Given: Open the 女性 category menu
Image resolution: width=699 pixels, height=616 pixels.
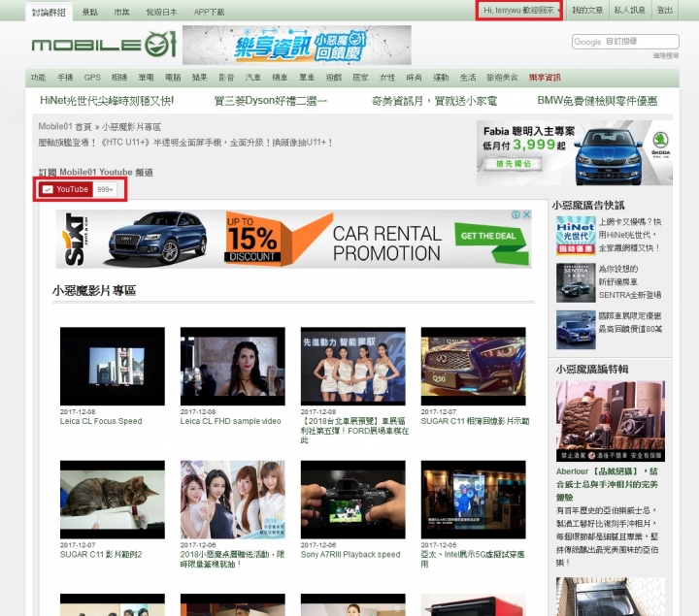Looking at the screenshot, I should point(387,78).
